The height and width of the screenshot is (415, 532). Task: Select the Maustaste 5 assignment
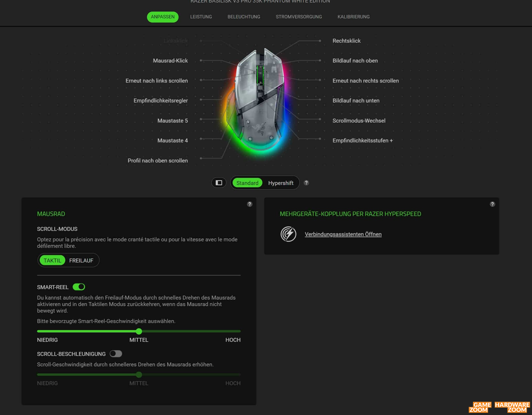(173, 121)
